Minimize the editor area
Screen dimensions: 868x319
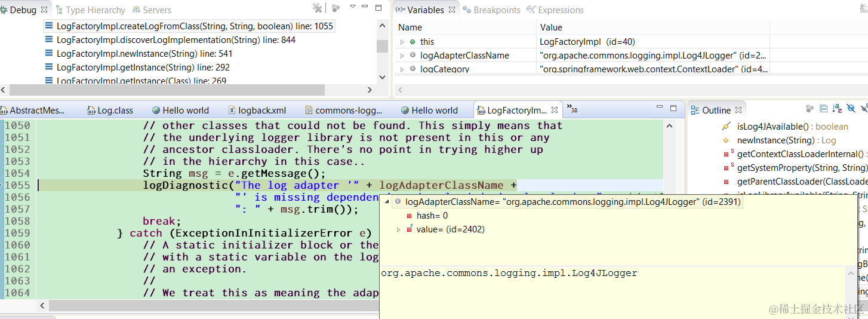coord(660,107)
